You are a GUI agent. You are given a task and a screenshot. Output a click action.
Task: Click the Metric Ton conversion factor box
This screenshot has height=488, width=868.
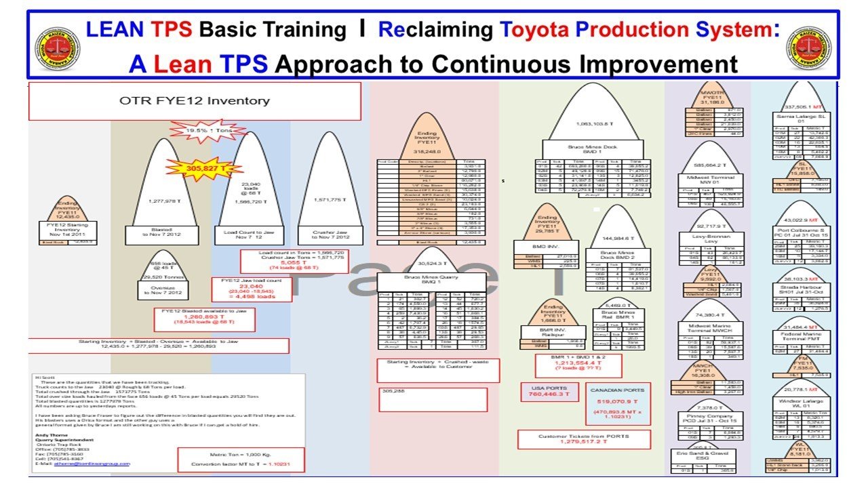pyautogui.click(x=241, y=457)
